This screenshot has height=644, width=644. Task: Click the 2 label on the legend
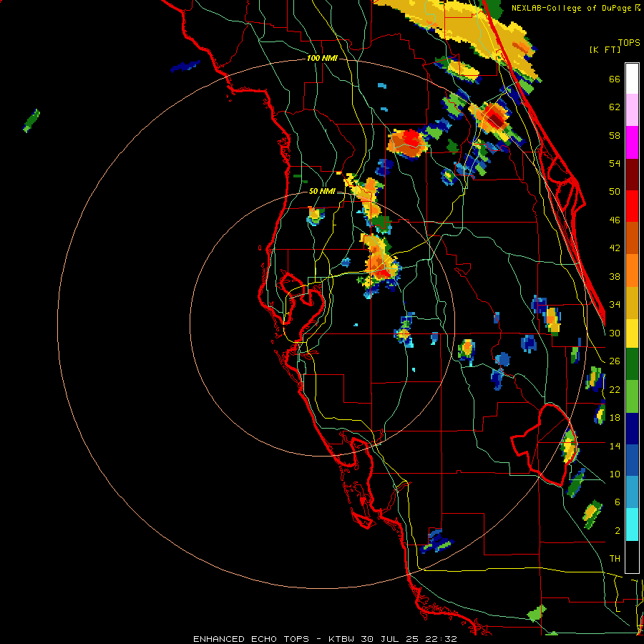point(618,530)
